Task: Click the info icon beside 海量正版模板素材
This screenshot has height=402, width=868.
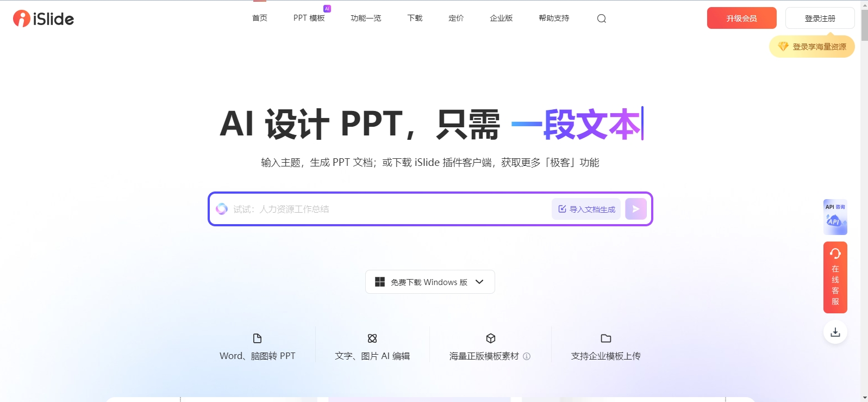Action: click(527, 356)
